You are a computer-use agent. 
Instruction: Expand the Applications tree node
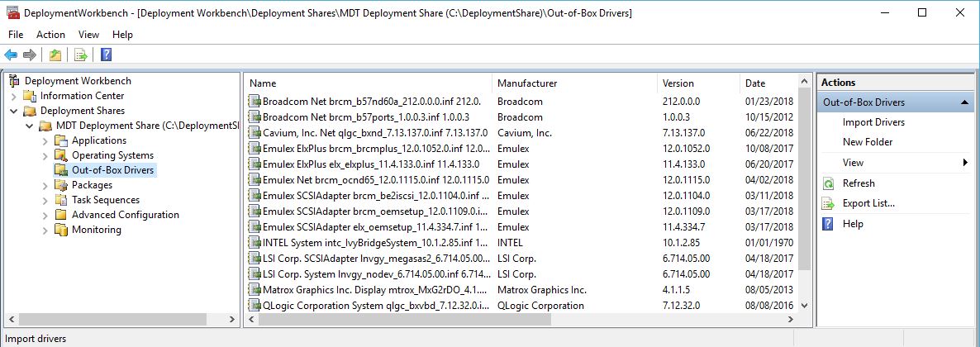click(45, 140)
